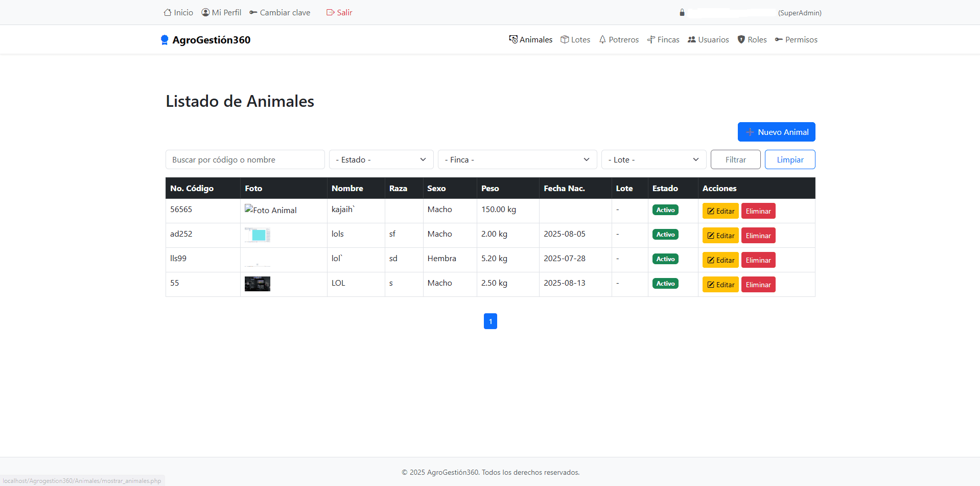This screenshot has width=980, height=486.
Task: Click the home icon beside Inicio
Action: pos(167,12)
